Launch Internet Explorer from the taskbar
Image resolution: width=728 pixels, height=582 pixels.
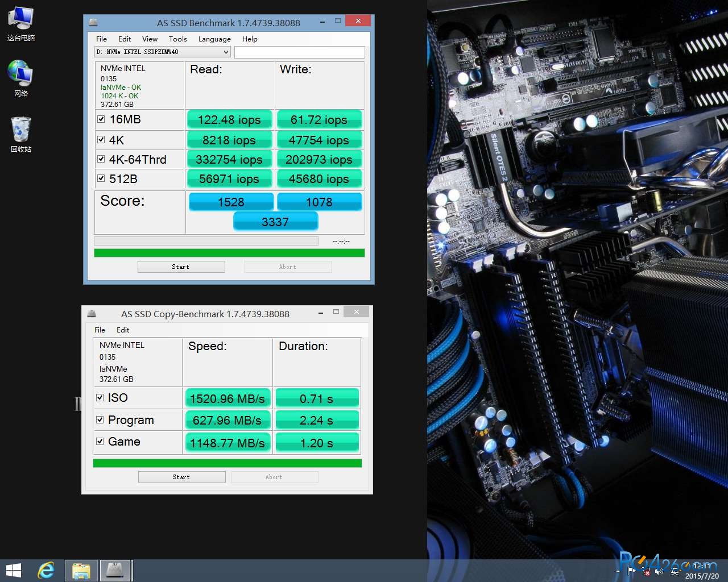46,571
